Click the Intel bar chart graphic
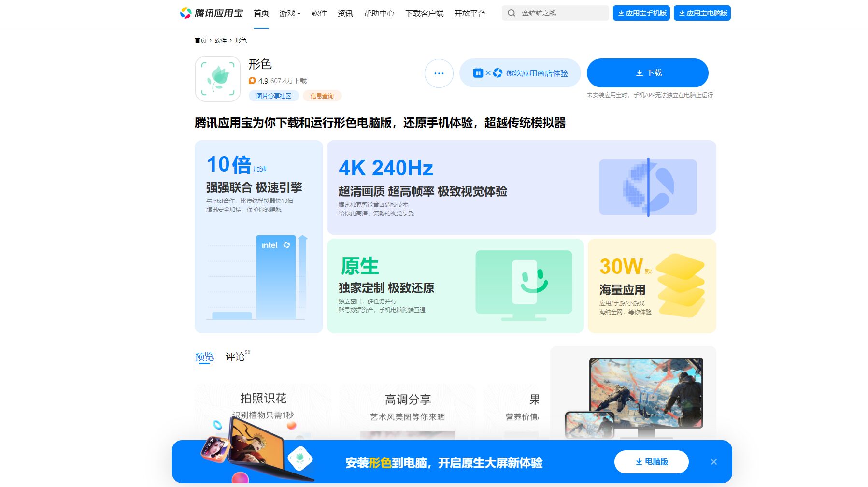The image size is (868, 487). pyautogui.click(x=258, y=277)
